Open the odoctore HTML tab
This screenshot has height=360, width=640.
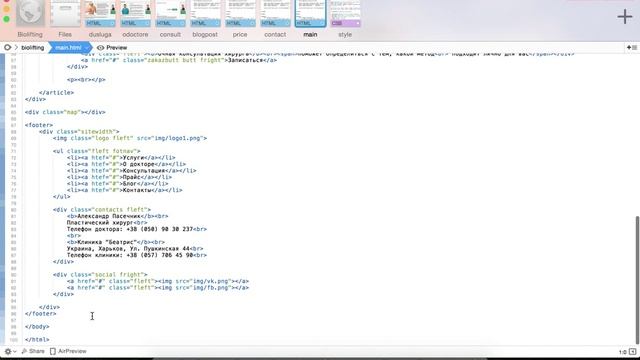(x=135, y=13)
